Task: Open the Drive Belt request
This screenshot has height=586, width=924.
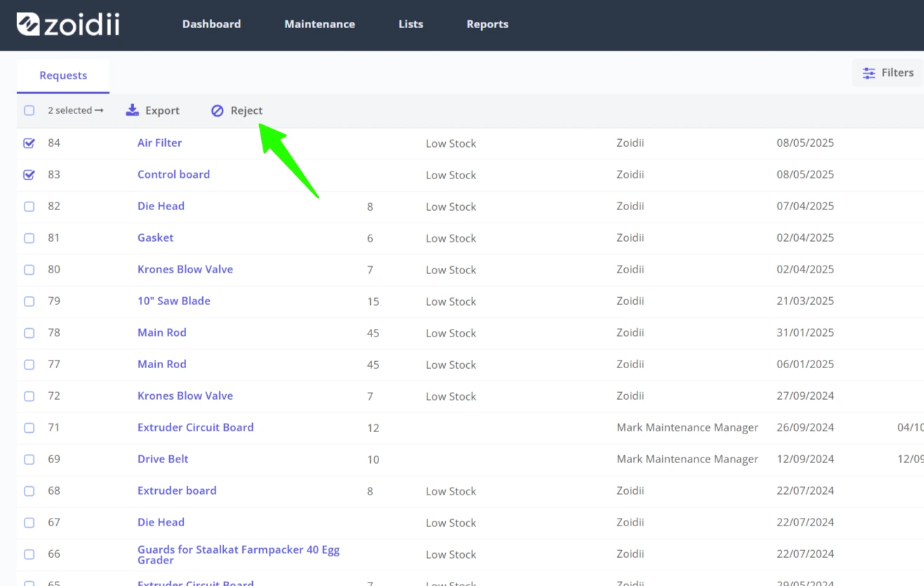Action: click(163, 459)
